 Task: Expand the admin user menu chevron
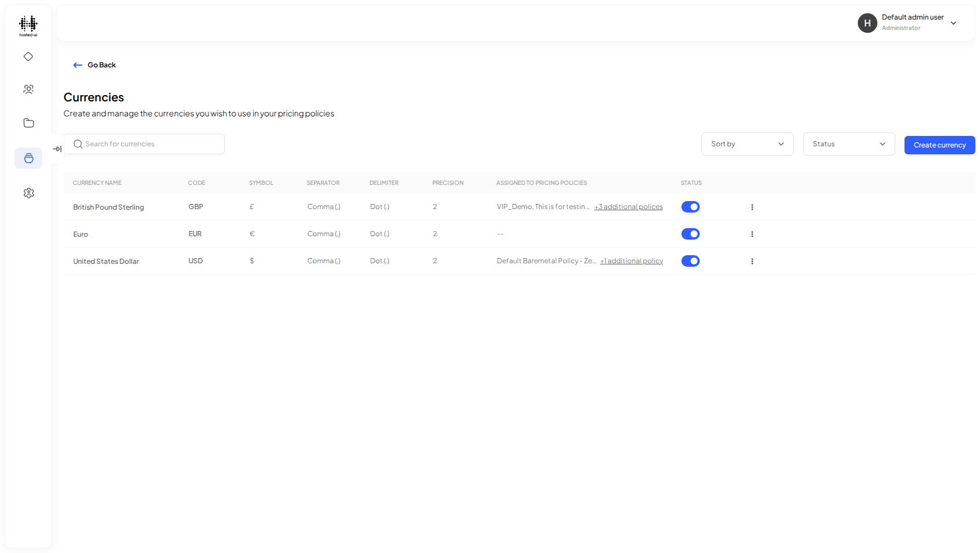tap(953, 23)
